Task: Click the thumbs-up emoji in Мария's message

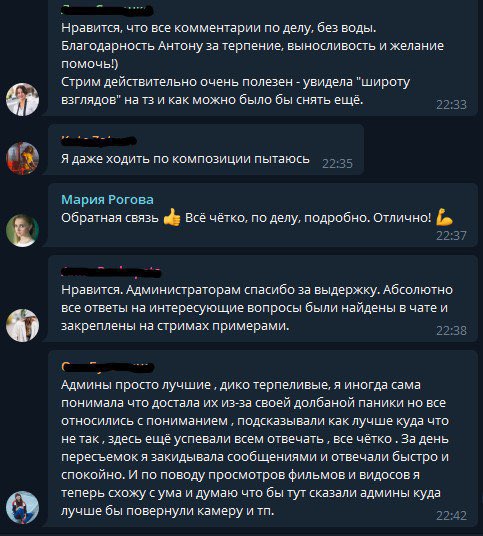Action: click(172, 217)
